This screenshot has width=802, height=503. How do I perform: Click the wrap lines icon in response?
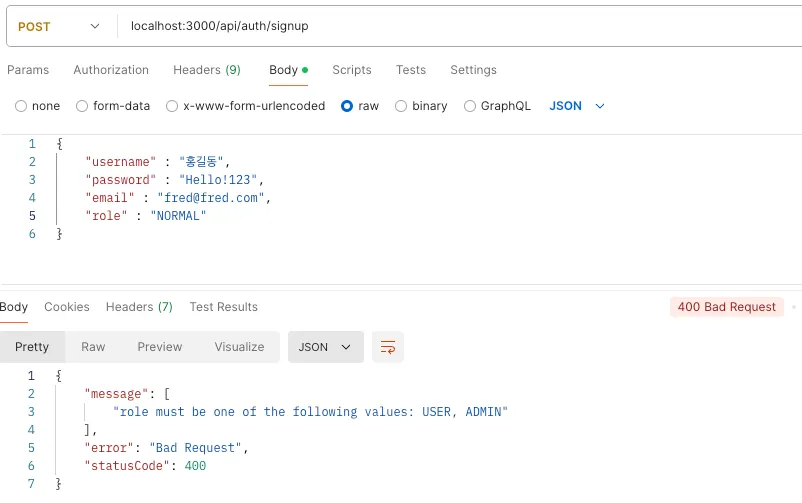(x=388, y=347)
